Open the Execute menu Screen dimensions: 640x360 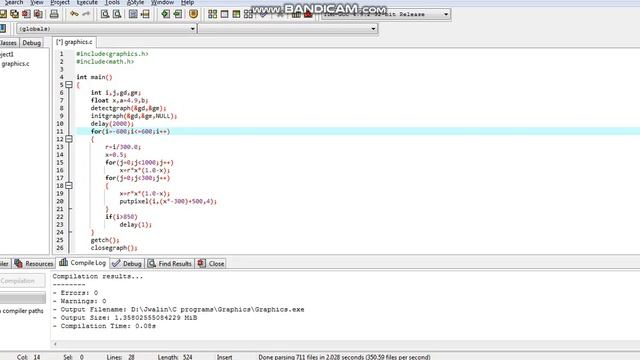87,2
